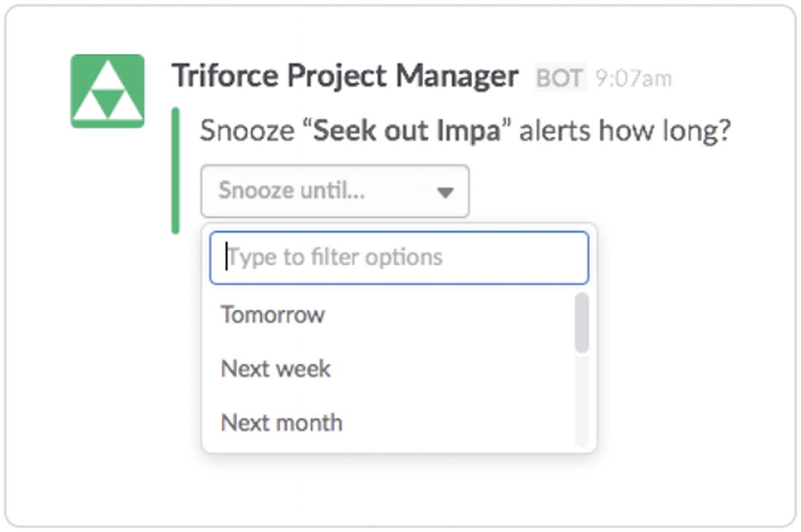Open the Triforce Project Manager profile name
Viewport: 801px width, 532px height.
345,76
